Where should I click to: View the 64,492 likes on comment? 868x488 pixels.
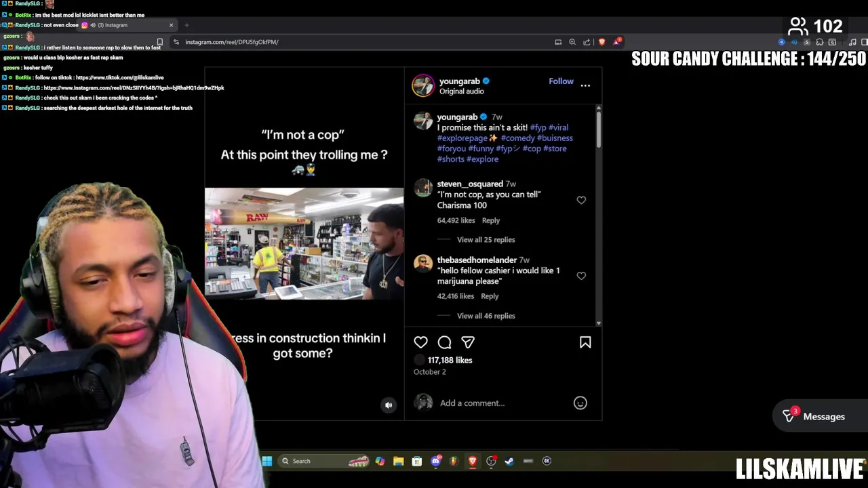(x=456, y=220)
